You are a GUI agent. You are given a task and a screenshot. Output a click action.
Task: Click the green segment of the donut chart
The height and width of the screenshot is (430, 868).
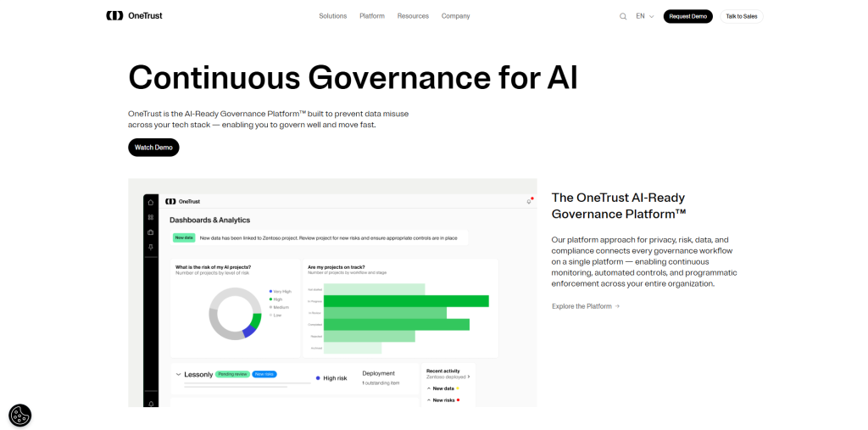(256, 322)
